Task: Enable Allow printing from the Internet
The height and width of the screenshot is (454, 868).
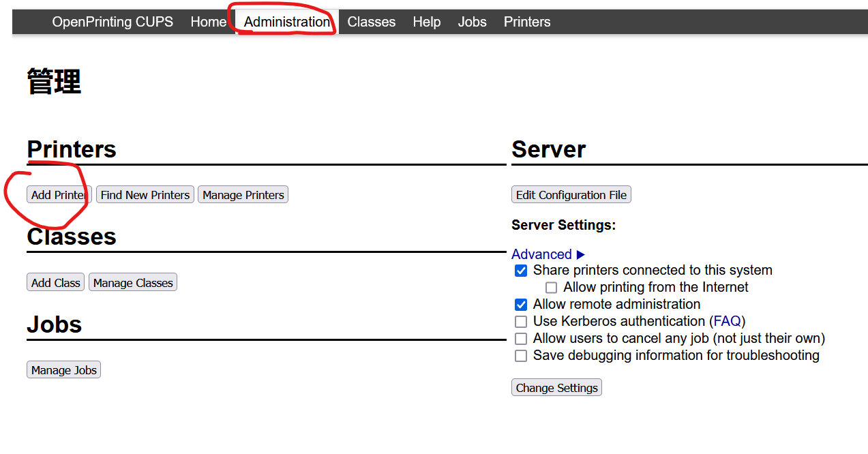Action: point(551,288)
